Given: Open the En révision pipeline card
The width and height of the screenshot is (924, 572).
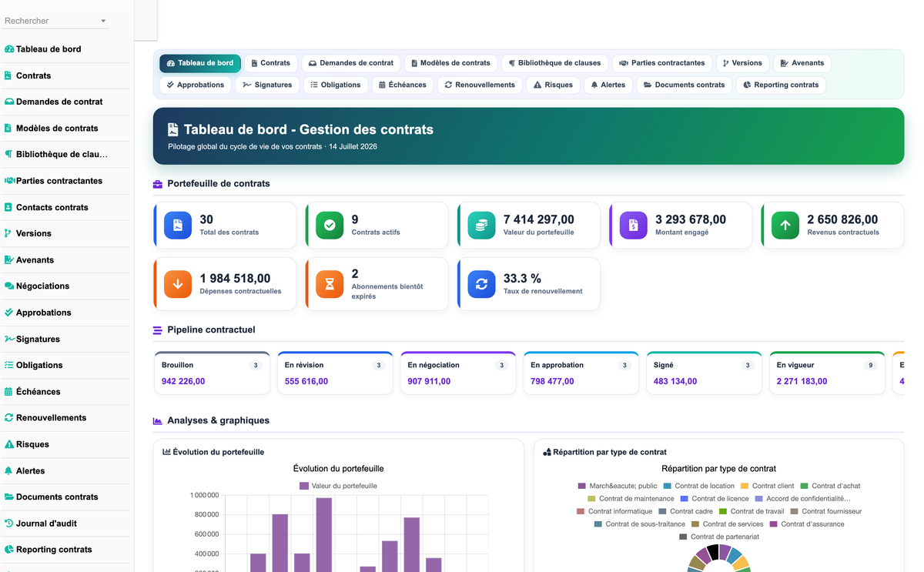Looking at the screenshot, I should pos(335,373).
